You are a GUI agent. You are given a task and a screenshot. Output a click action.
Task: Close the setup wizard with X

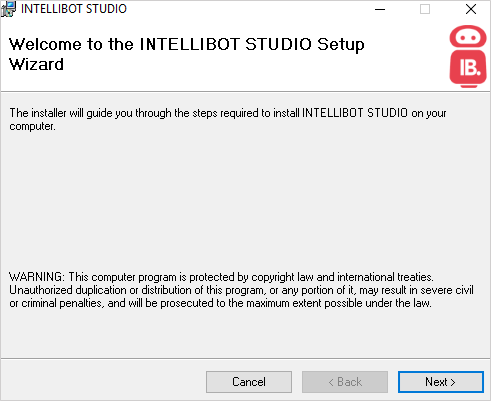point(471,9)
